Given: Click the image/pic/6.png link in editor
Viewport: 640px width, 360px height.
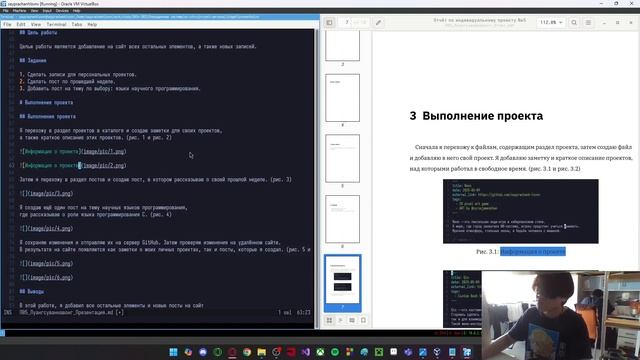Looking at the screenshot, I should pos(50,278).
